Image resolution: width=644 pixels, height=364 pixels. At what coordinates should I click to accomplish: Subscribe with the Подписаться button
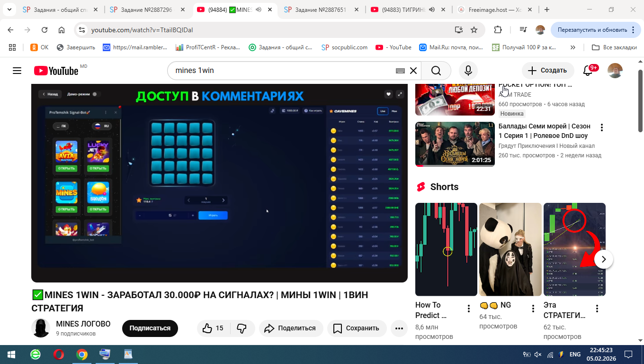point(150,328)
